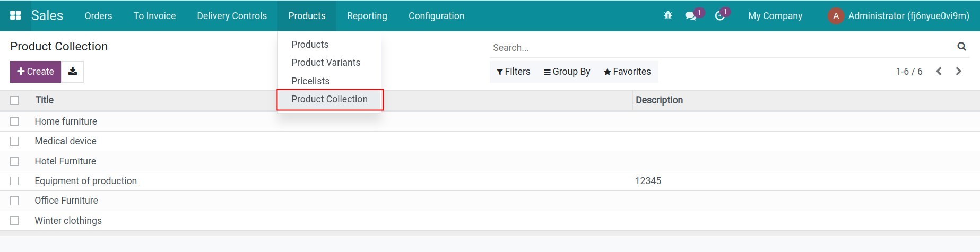Tick the select-all header checkbox
The image size is (980, 252).
(14, 100)
